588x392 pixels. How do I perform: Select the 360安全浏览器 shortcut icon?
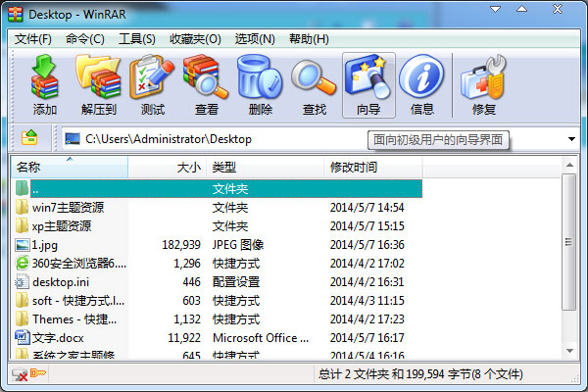coord(23,263)
